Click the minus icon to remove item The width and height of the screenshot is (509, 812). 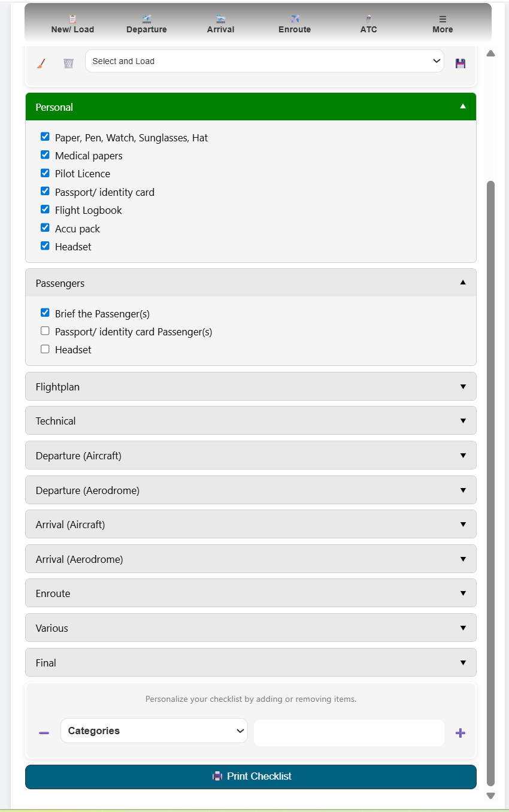(44, 733)
